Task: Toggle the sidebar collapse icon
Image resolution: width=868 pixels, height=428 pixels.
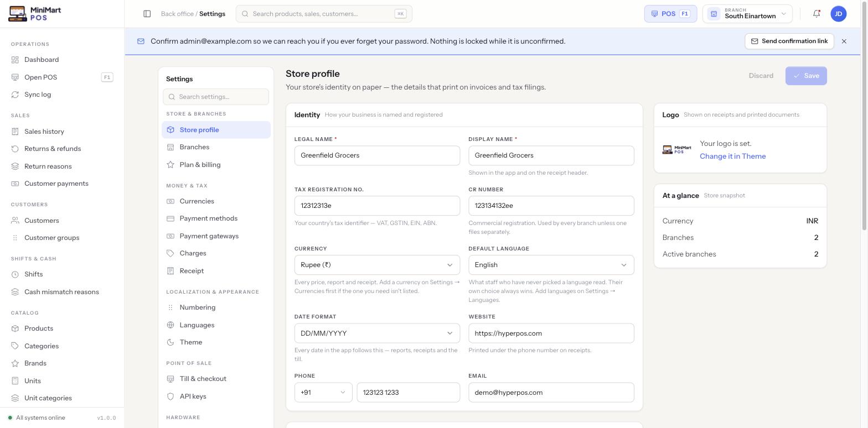Action: tap(147, 14)
